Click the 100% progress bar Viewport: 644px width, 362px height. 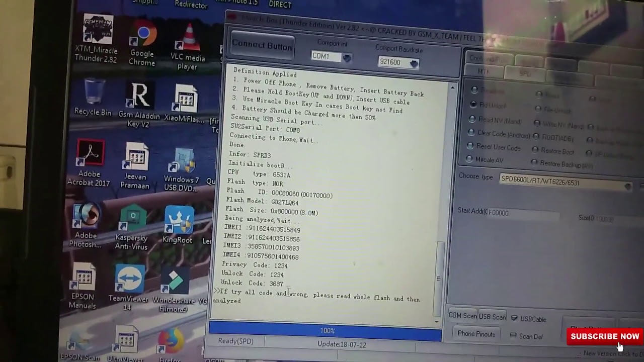click(x=326, y=330)
